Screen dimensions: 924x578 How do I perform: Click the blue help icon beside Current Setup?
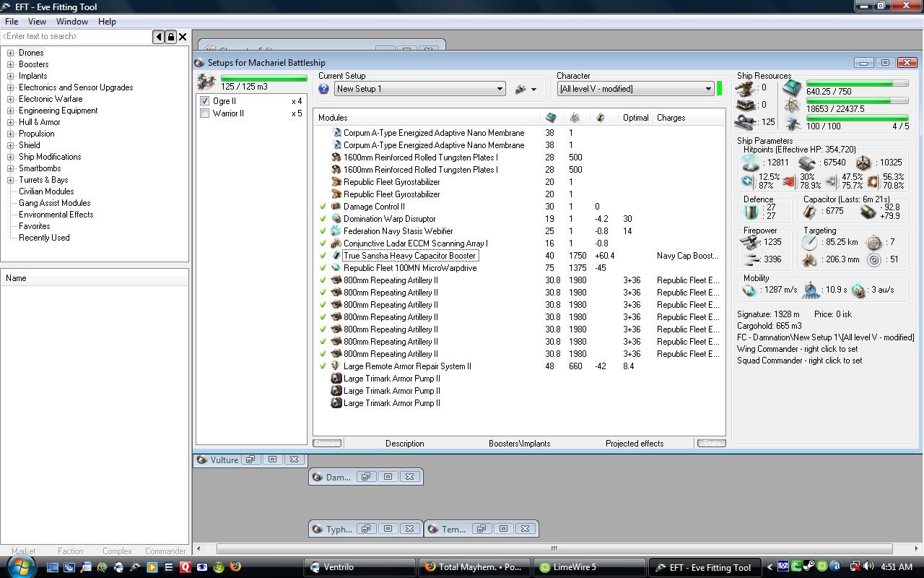323,89
